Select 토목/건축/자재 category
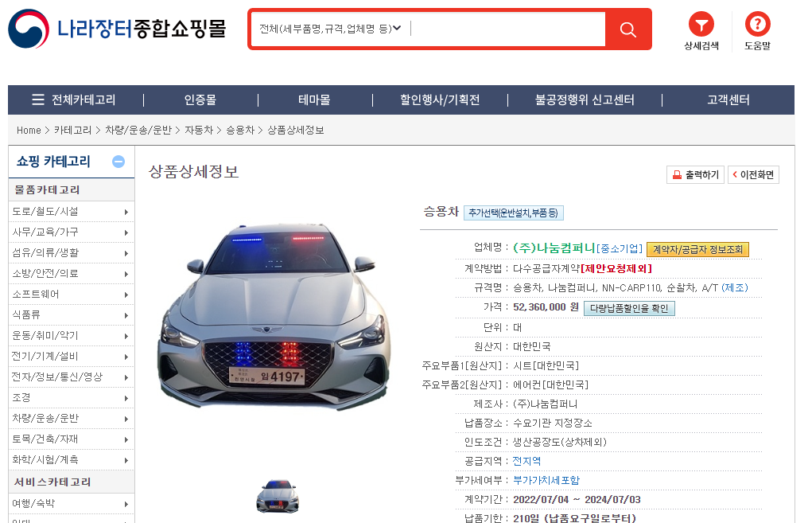The height and width of the screenshot is (523, 812). (x=45, y=439)
